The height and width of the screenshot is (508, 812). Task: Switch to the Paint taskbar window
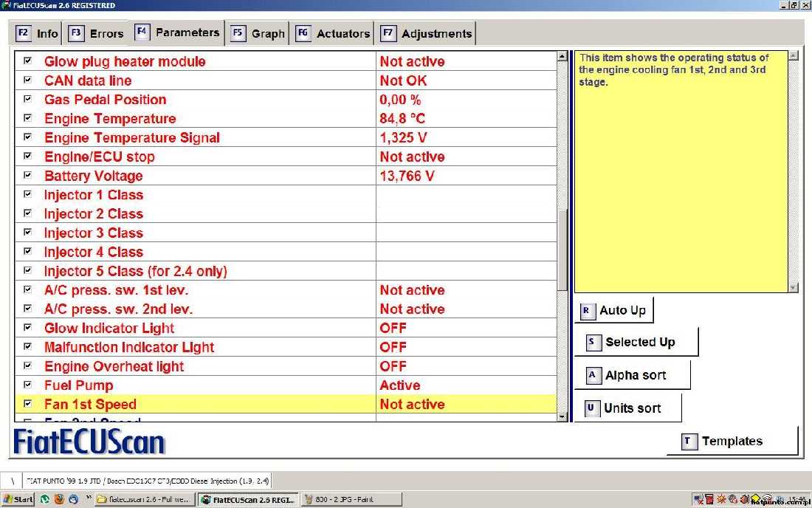pos(351,499)
